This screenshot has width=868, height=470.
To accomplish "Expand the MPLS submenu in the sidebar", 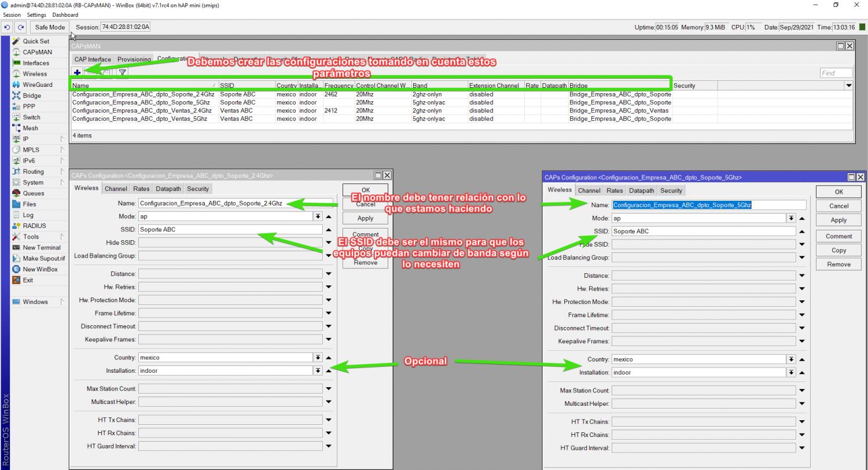I will [62, 150].
